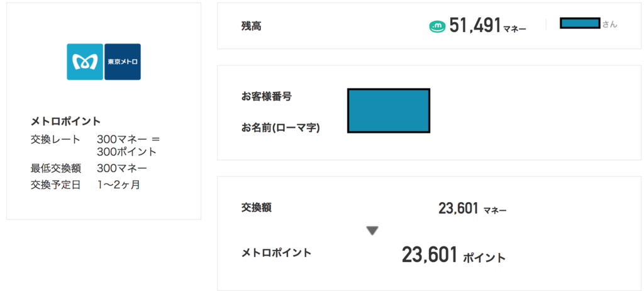Image resolution: width=644 pixels, height=291 pixels.
Task: Click the 残高 label
Action: click(x=252, y=26)
